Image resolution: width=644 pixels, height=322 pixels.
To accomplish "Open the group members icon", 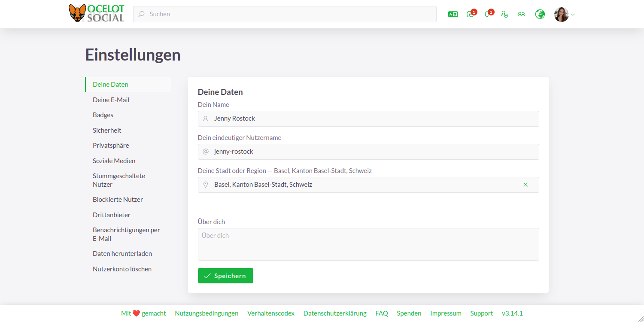I will coord(521,14).
